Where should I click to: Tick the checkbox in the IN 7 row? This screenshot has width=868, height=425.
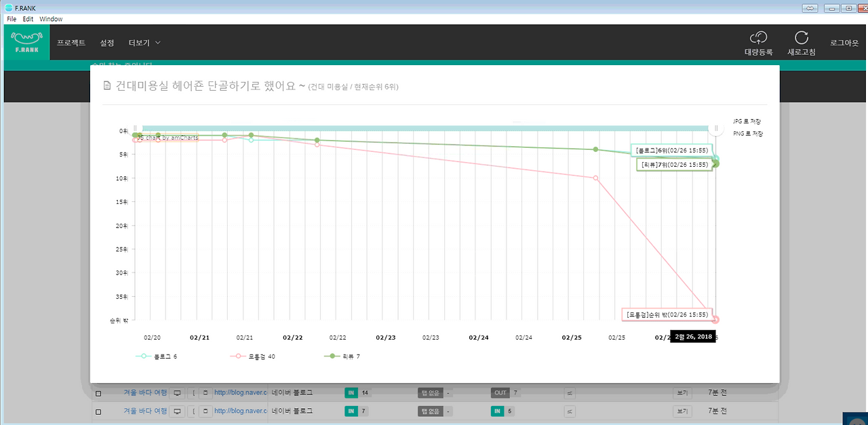pos(98,411)
